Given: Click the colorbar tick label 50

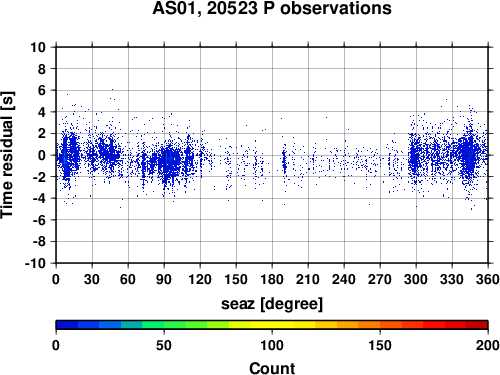Looking at the screenshot, I should [x=164, y=345].
